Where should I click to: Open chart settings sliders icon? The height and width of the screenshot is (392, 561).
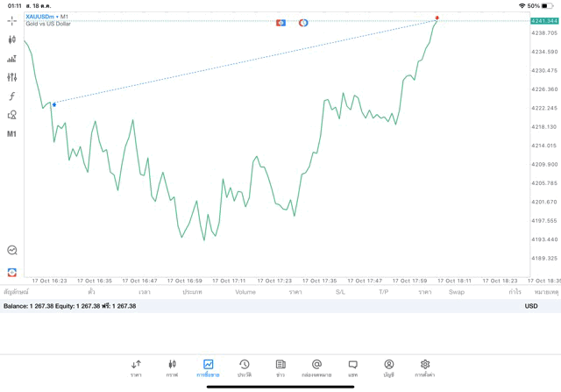tap(12, 77)
